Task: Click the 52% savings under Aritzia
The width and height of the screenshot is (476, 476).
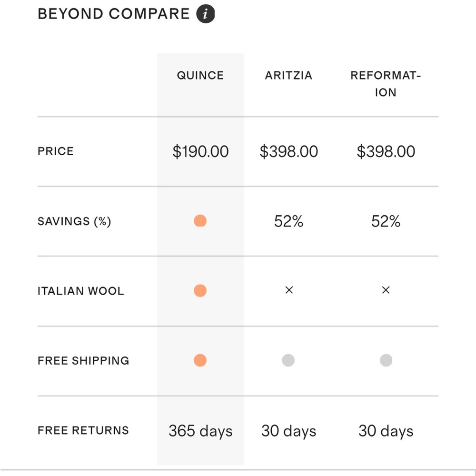Action: 289,221
